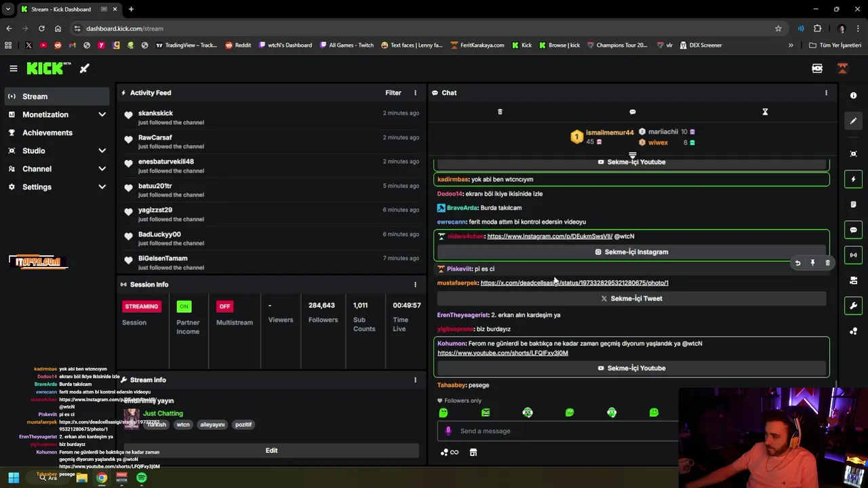Open Chrome from the Windows taskbar
Screen dimensions: 868x488
(x=101, y=478)
